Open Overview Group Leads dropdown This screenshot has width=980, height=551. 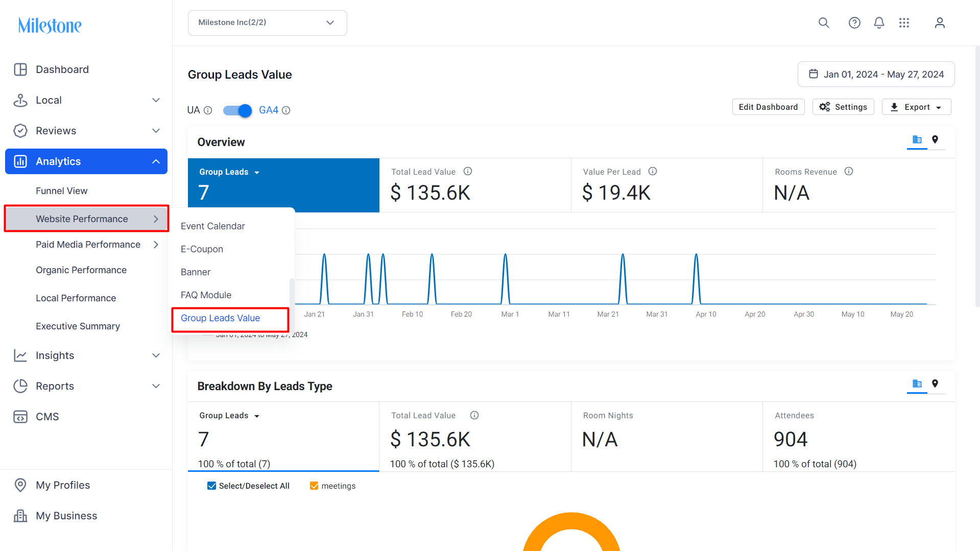tap(229, 172)
